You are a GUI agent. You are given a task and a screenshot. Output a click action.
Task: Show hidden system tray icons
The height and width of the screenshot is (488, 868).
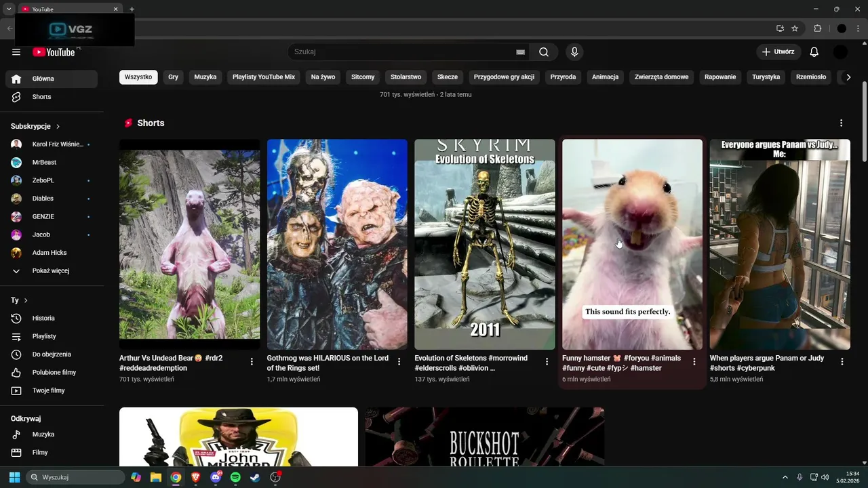pos(785,477)
